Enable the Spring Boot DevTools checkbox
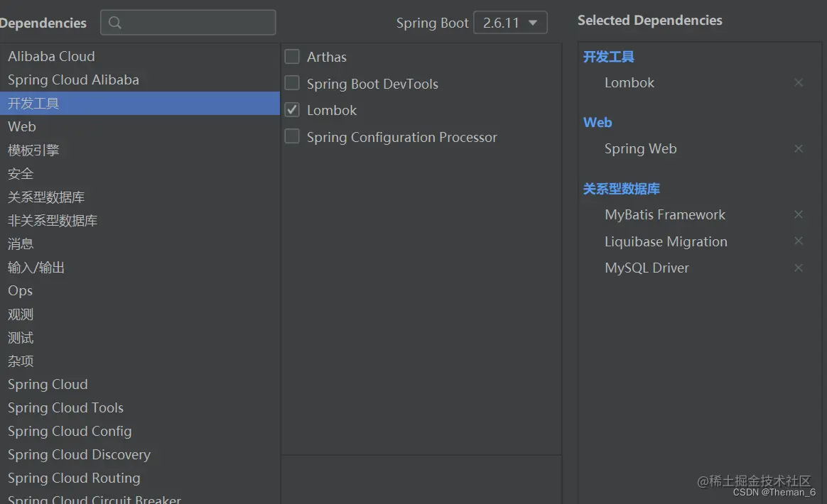Screen dimensions: 827x504 292,83
